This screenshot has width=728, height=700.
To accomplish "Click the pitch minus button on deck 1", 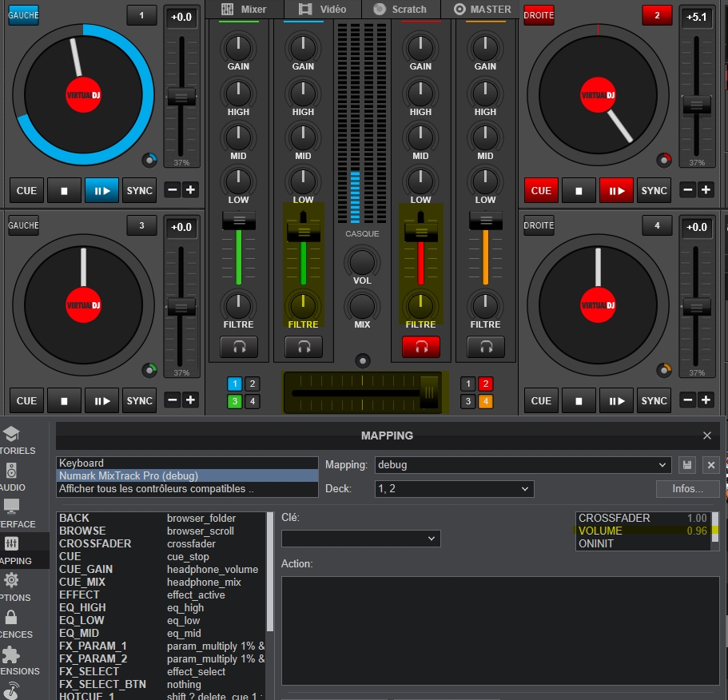I will 173,190.
